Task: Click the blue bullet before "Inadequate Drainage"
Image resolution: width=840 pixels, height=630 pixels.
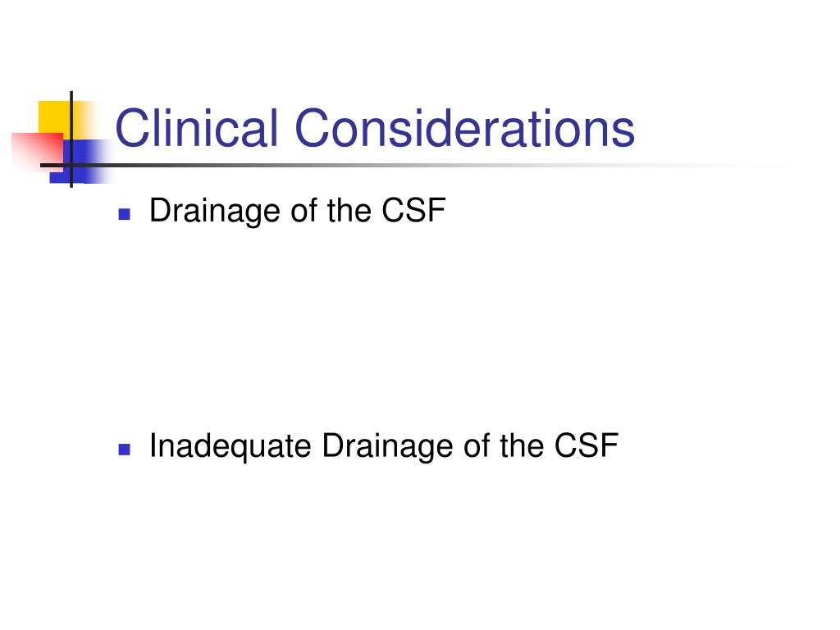Action: tap(125, 449)
